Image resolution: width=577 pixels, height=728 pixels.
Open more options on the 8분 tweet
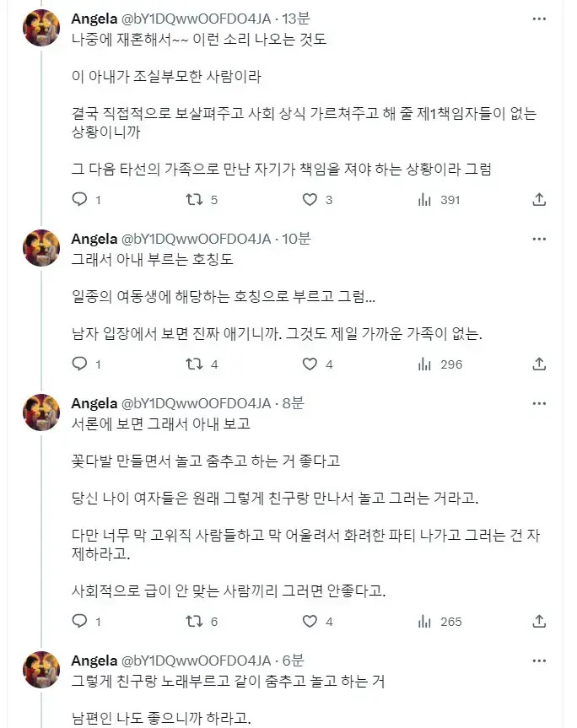[539, 402]
